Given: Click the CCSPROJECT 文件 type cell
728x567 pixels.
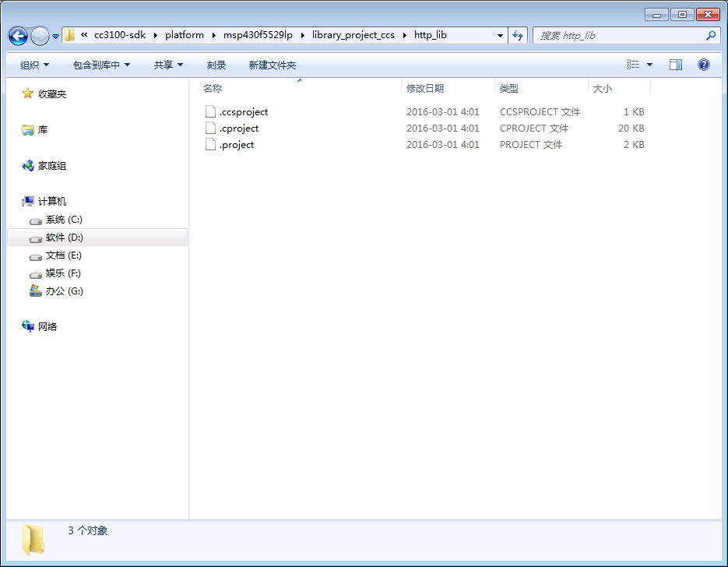Looking at the screenshot, I should tap(540, 112).
